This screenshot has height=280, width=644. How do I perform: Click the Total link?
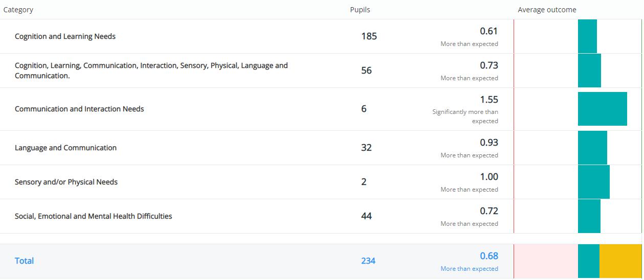click(24, 261)
